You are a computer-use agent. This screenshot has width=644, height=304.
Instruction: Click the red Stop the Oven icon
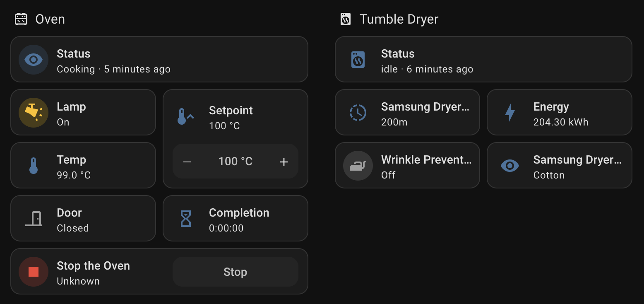(x=34, y=272)
